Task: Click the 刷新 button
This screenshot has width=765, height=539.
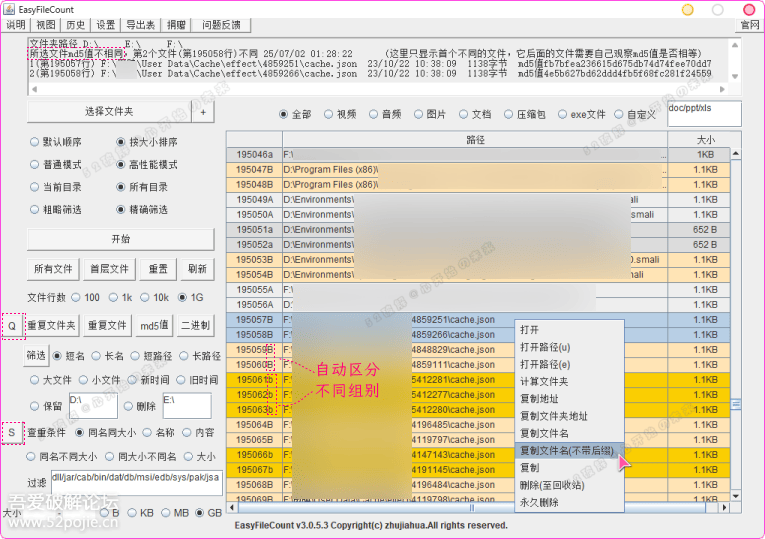Action: (197, 269)
